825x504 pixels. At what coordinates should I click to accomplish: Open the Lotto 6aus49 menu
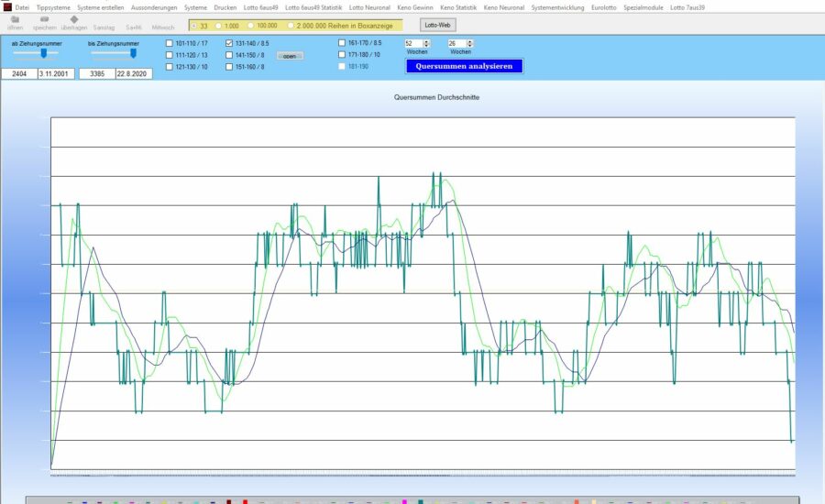coord(261,7)
